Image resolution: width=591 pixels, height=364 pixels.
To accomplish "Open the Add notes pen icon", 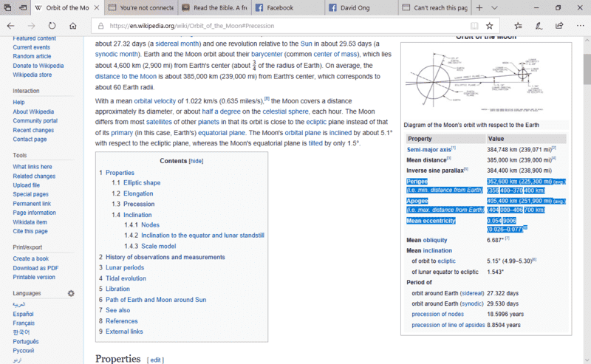I will click(x=539, y=26).
